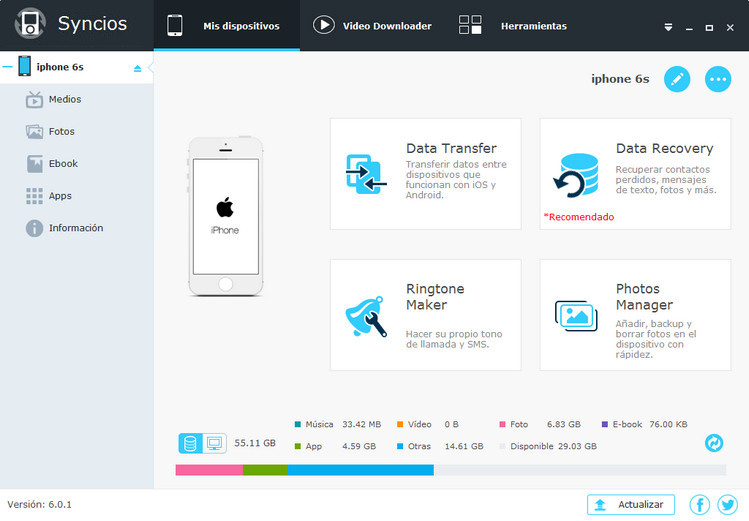Refresh storage information
The width and height of the screenshot is (749, 521).
pyautogui.click(x=714, y=443)
